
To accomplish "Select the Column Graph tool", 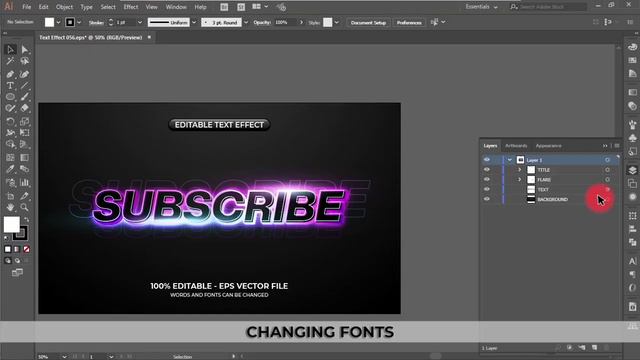I will (24, 182).
